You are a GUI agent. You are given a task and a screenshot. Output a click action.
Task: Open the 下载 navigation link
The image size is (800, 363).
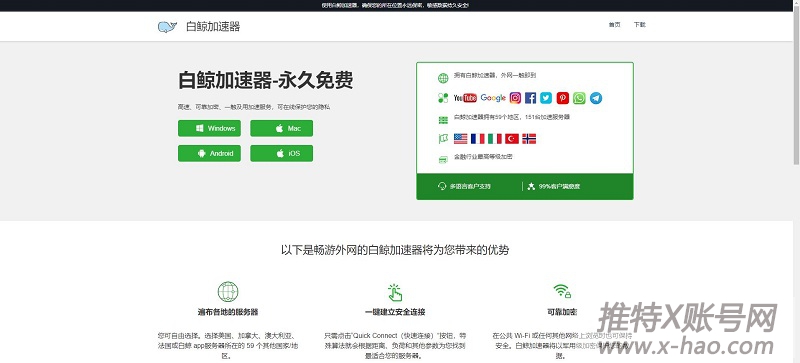(x=639, y=25)
